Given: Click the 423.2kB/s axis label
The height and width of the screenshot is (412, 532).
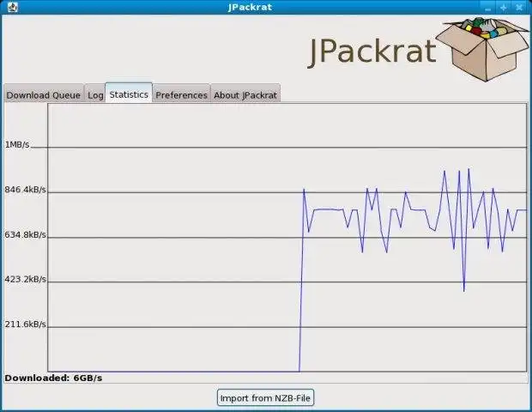Looking at the screenshot, I should [x=25, y=279].
